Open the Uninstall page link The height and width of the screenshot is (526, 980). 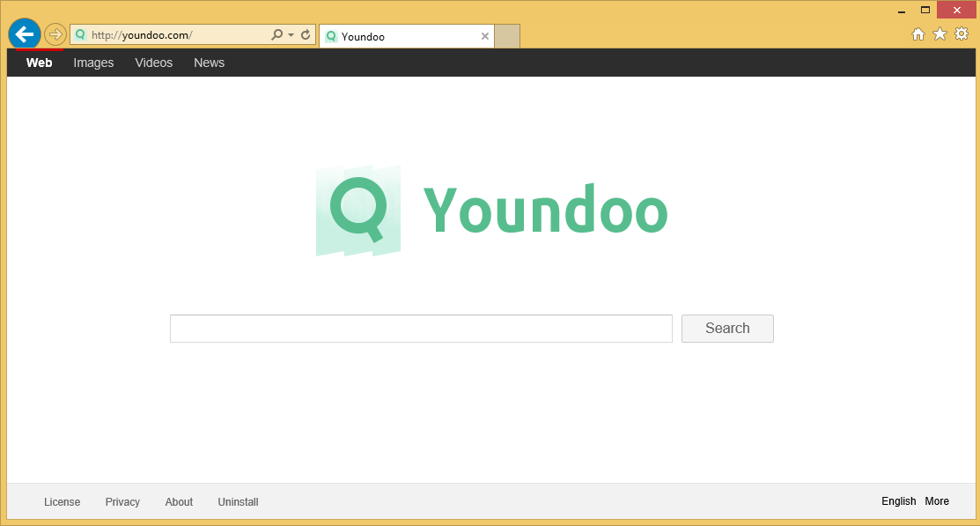(x=238, y=501)
